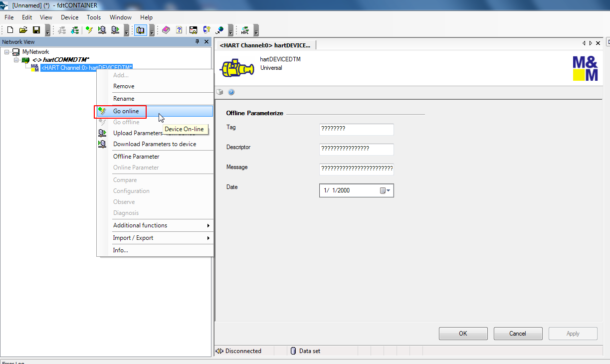Click the certificate window toolbar icon

click(x=194, y=30)
